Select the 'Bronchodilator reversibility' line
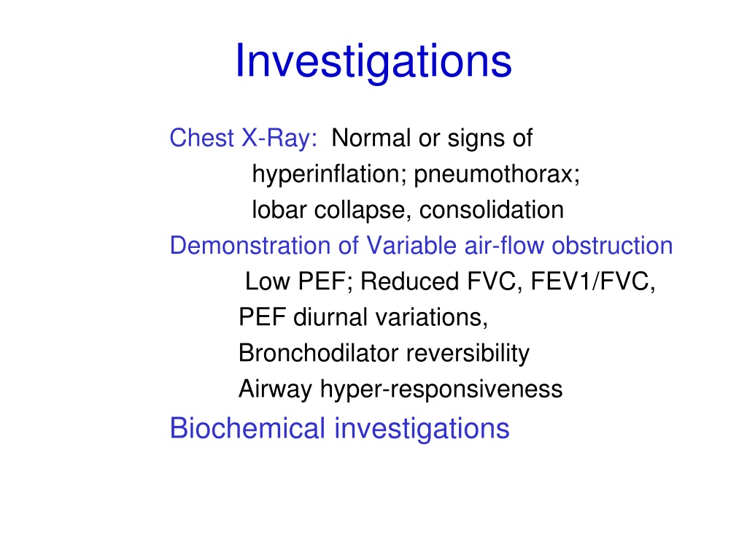Viewport: 747px width, 560px height. pyautogui.click(x=384, y=354)
